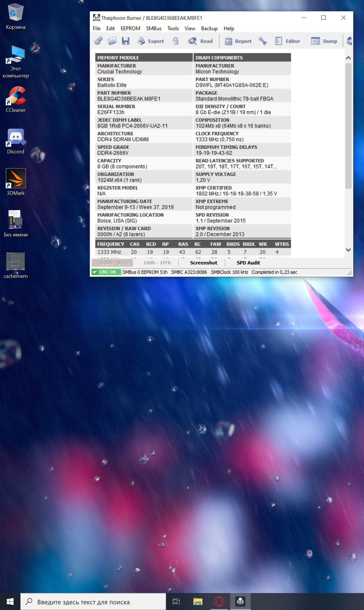Click the scrollbar up arrow
Screen dimensions: 364x610
tap(348, 58)
